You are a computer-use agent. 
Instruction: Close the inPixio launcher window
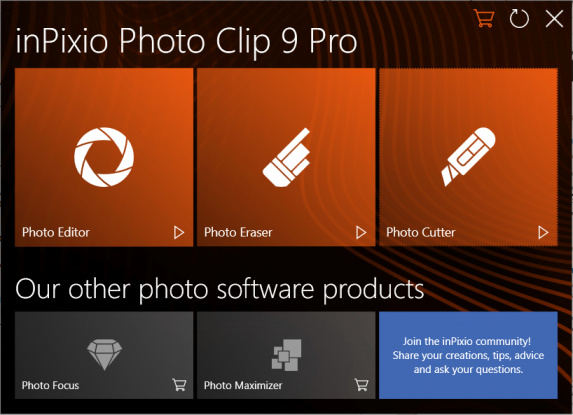pos(554,18)
